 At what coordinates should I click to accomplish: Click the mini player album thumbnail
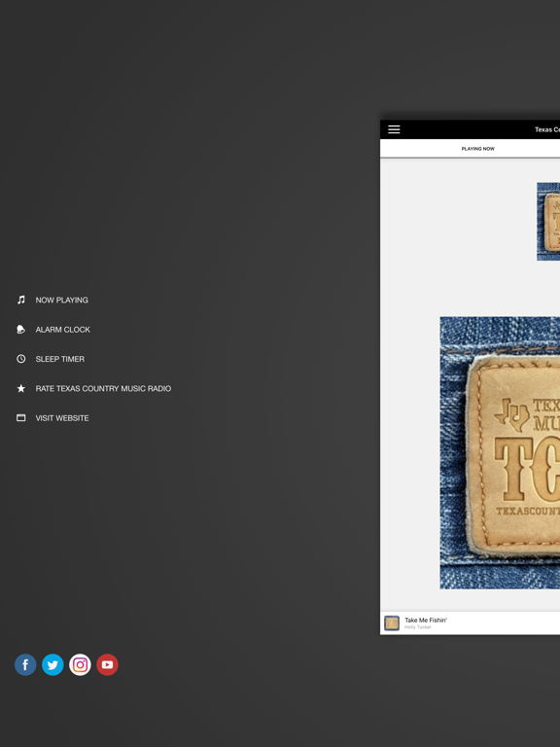392,623
